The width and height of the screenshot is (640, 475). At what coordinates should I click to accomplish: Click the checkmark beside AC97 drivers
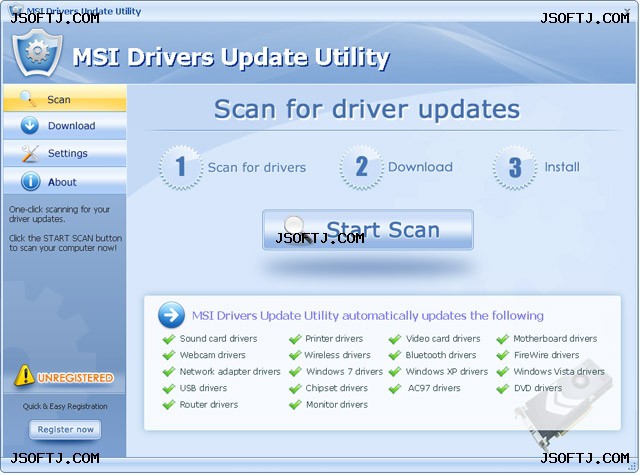click(395, 388)
